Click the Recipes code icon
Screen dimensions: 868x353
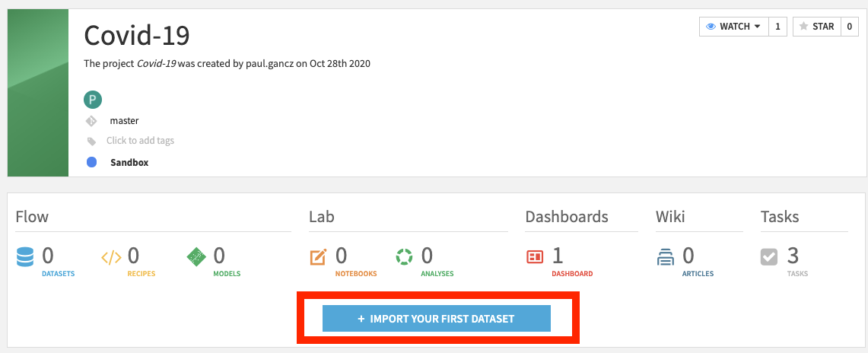[x=111, y=258]
